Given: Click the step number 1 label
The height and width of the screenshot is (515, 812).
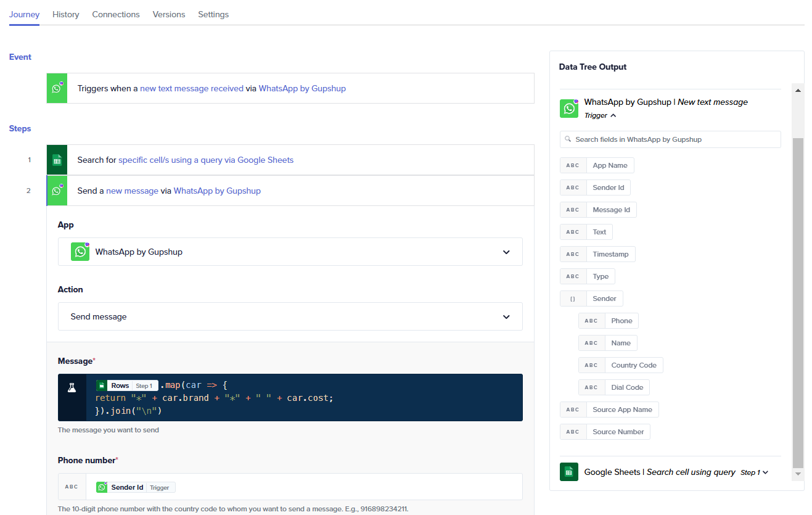Looking at the screenshot, I should pos(29,160).
